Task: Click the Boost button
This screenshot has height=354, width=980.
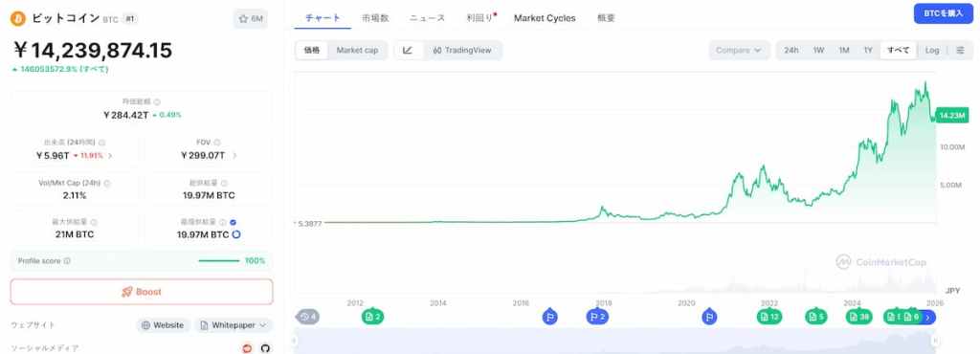Action: pos(142,292)
